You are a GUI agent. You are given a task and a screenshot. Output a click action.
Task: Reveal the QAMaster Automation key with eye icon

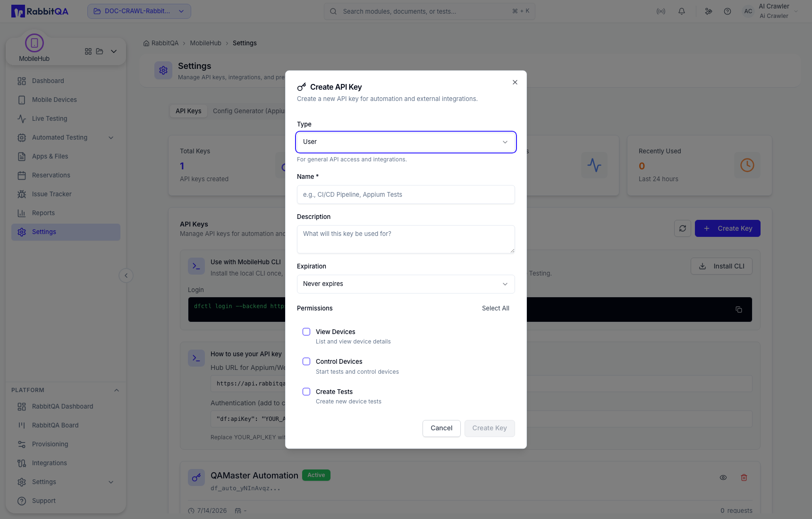click(723, 477)
